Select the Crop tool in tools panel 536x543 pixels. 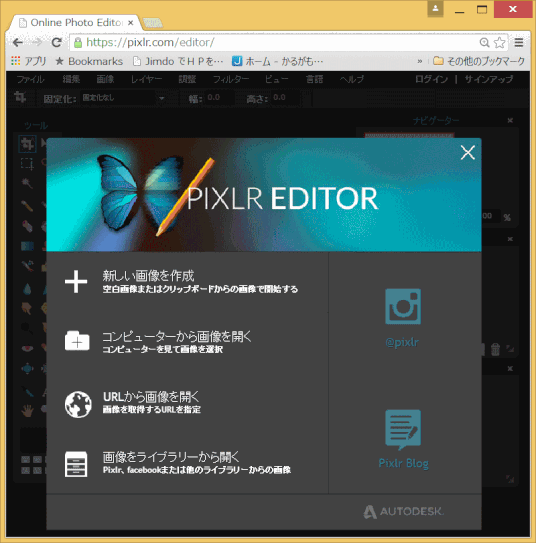27,143
